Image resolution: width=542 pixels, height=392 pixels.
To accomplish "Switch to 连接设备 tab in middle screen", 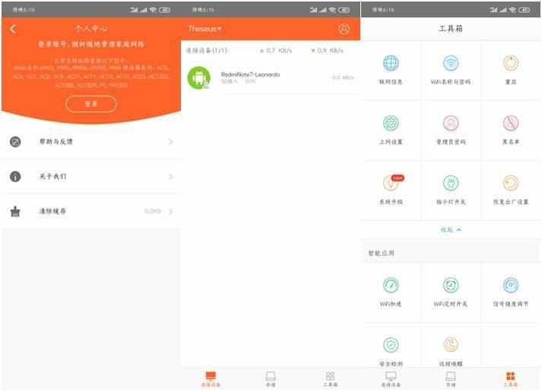I will [x=211, y=379].
